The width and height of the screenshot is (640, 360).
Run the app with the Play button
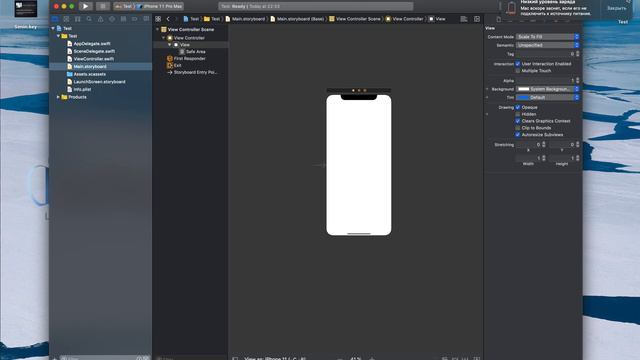pyautogui.click(x=85, y=6)
